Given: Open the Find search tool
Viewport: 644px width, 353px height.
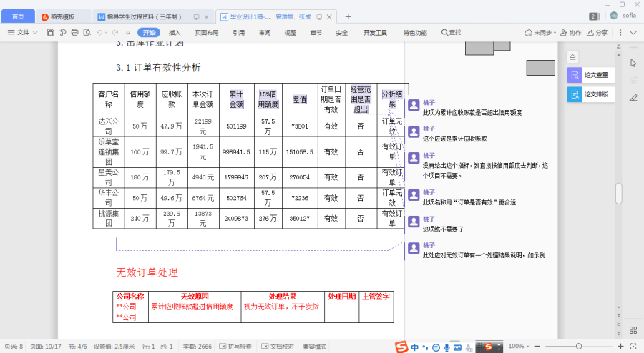Looking at the screenshot, I should tap(451, 32).
